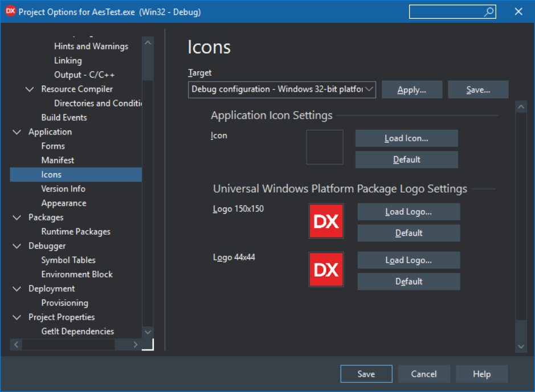This screenshot has width=535, height=392.
Task: Click the DX application icon in title bar
Action: pyautogui.click(x=9, y=11)
